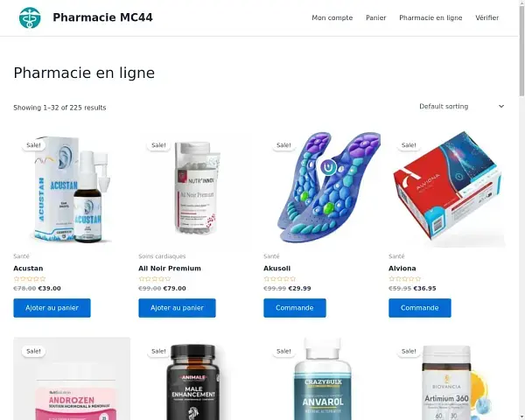
Task: Select the Vérifier navigation link
Action: click(x=486, y=17)
